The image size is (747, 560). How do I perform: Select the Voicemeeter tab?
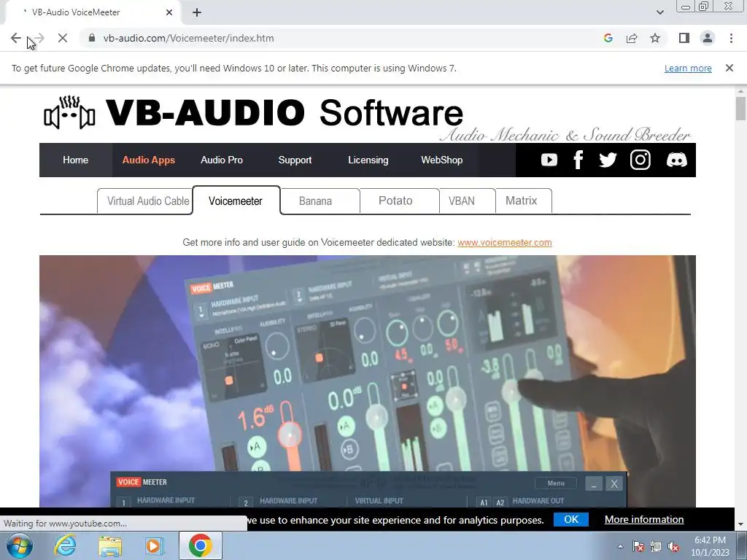click(236, 201)
